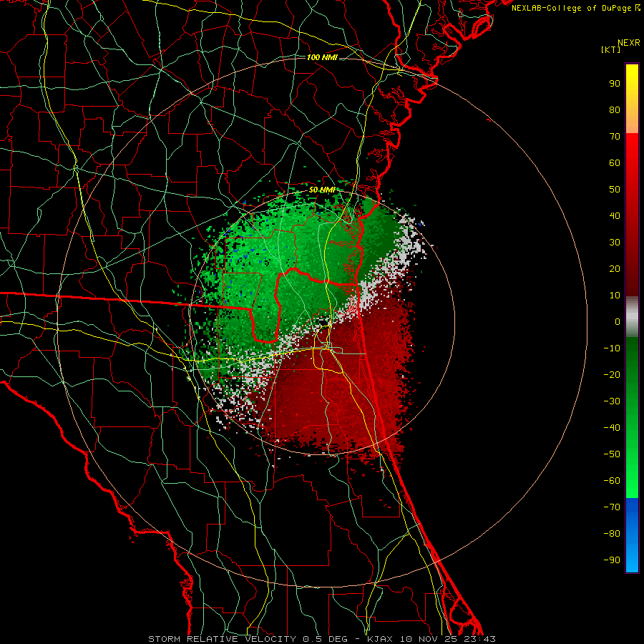Click the -70 value on the velocity scale
644x644 pixels.
coord(612,507)
